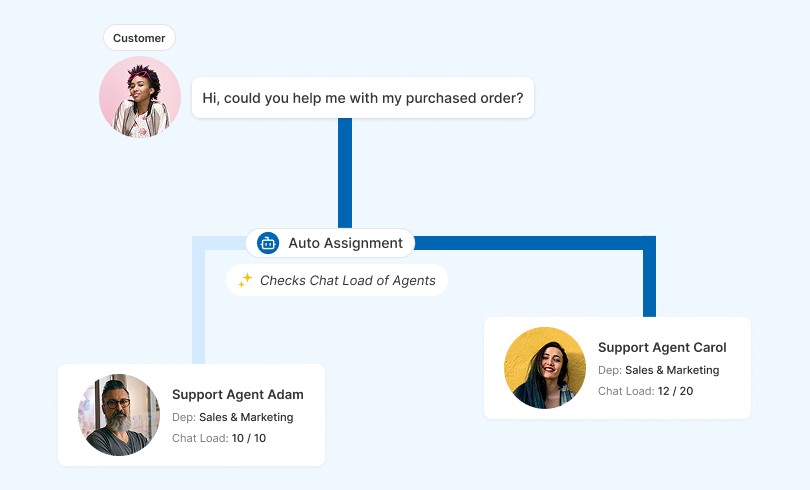This screenshot has height=490, width=810.
Task: Click the Support Agent Carol name
Action: point(662,347)
